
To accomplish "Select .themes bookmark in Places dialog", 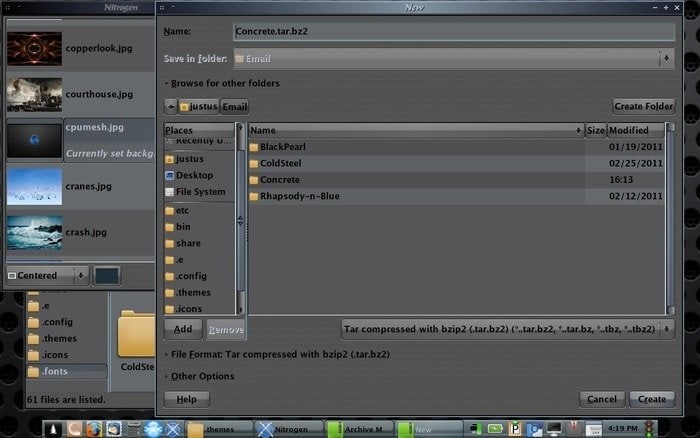I will pos(199,293).
